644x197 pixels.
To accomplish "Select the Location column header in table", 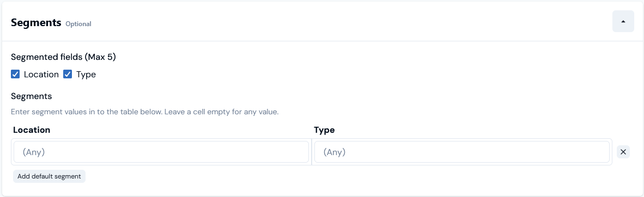I will (32, 130).
